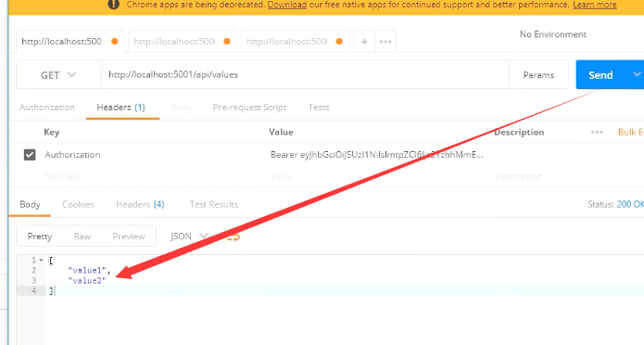Click the warning icon in the deprecation banner
Viewport: 644px width, 345px height.
[113, 5]
